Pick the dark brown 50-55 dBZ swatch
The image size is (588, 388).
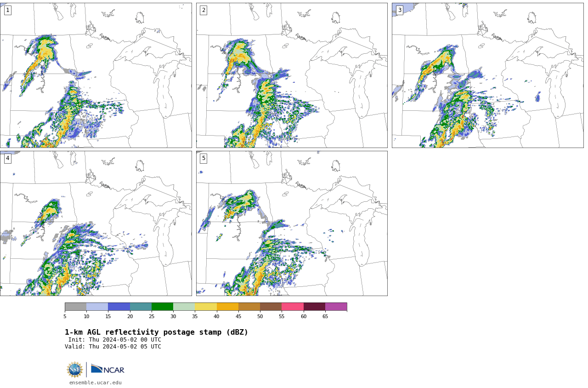click(x=271, y=307)
